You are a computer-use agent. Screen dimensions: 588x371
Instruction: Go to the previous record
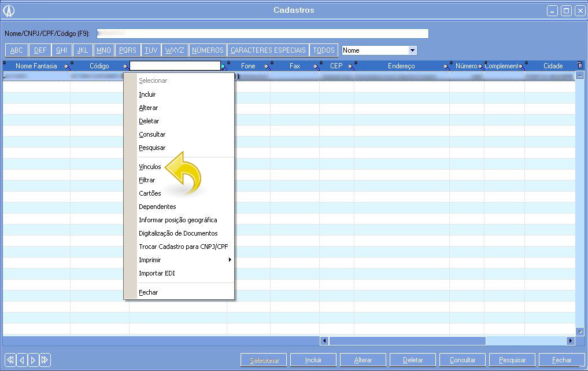21,360
